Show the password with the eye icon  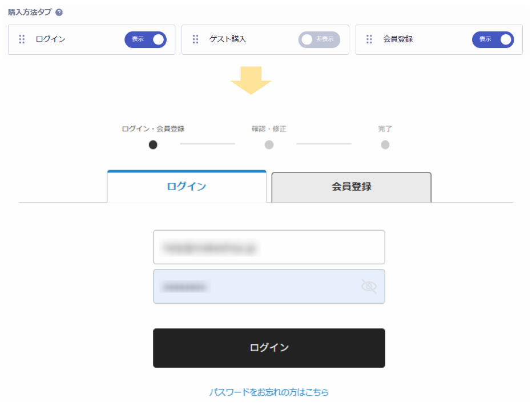coord(369,286)
